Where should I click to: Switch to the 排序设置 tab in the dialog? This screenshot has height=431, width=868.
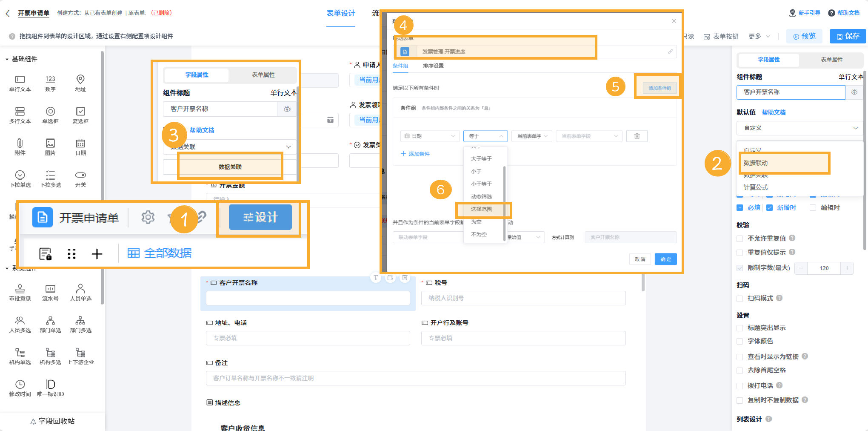[433, 66]
